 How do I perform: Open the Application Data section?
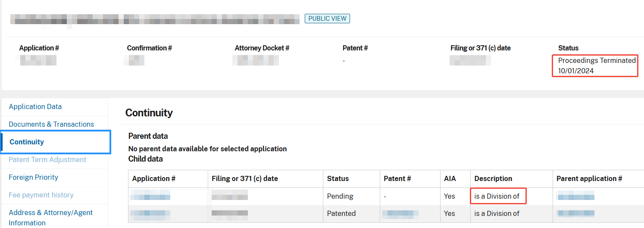[x=35, y=106]
